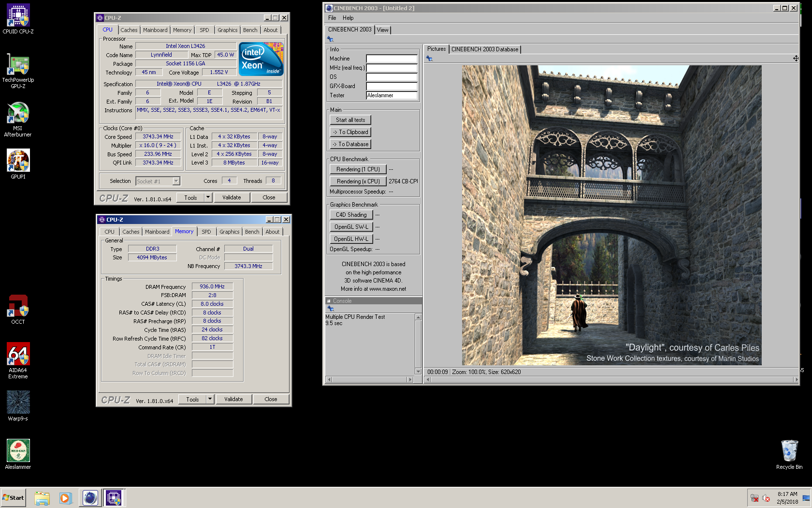This screenshot has width=812, height=508.
Task: Click the OS input field
Action: click(391, 77)
